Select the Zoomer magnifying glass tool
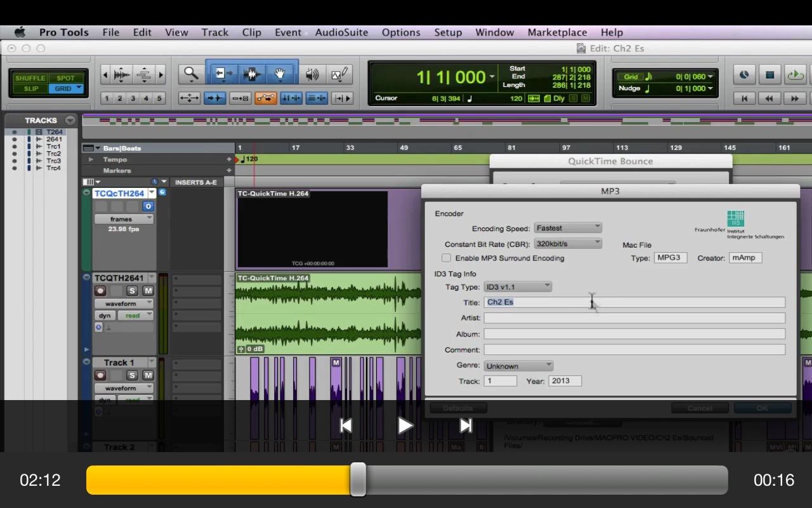This screenshot has height=508, width=812. 191,74
